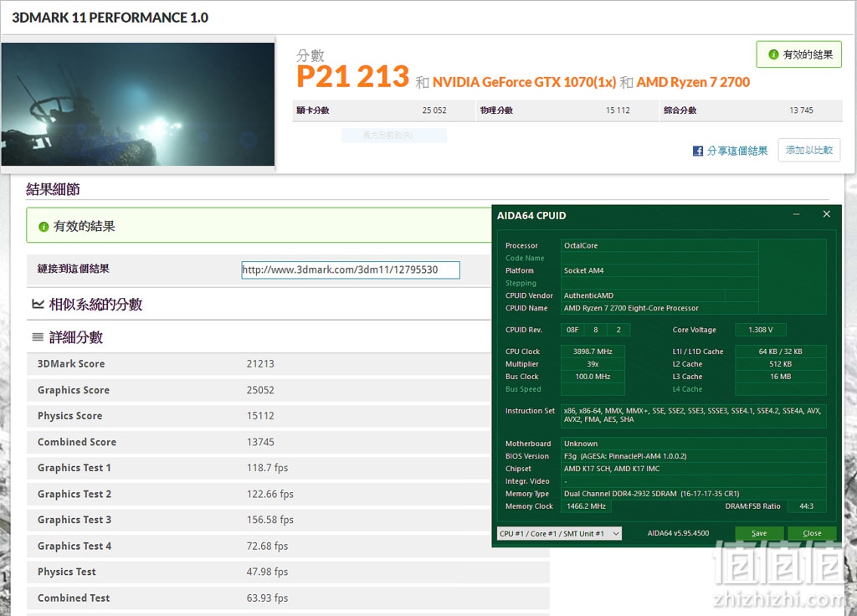
Task: Click the Memory Type field DDR4-2932
Action: 693,494
